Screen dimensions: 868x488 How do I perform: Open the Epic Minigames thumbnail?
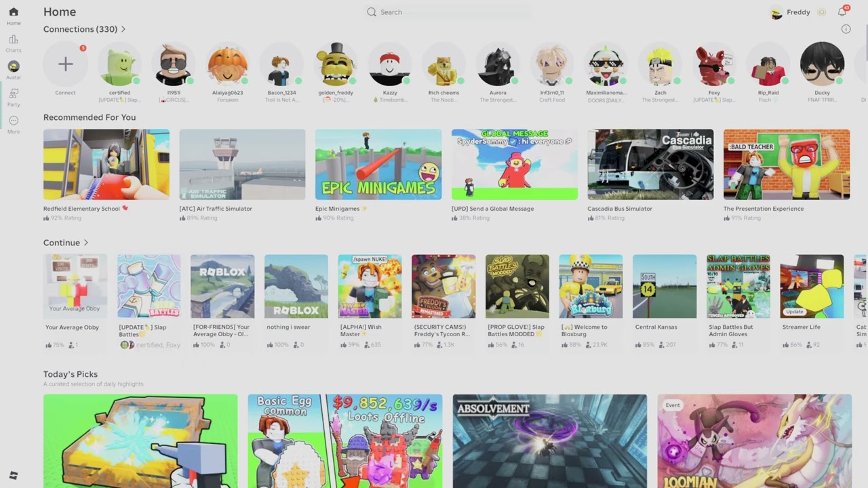378,165
